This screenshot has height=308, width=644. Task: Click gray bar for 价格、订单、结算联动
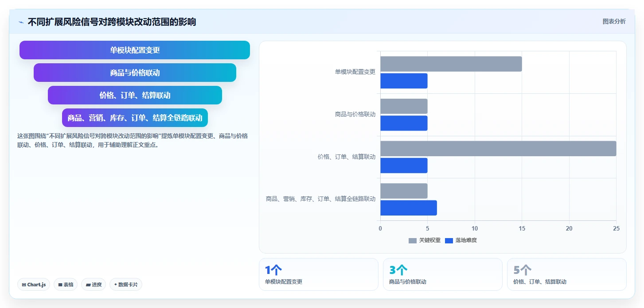click(x=498, y=149)
